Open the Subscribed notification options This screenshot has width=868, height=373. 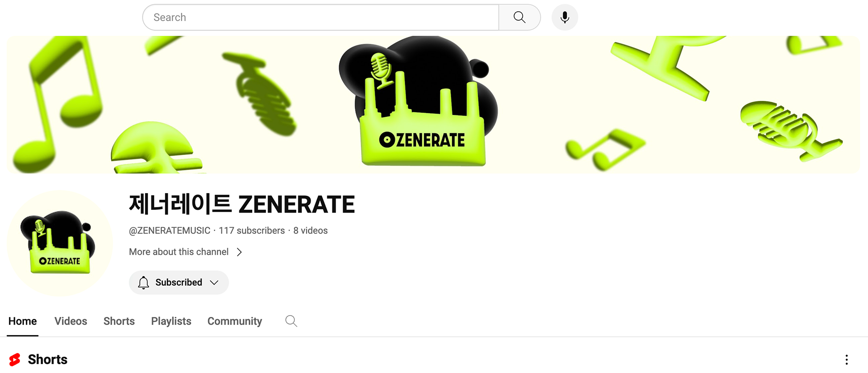point(179,283)
